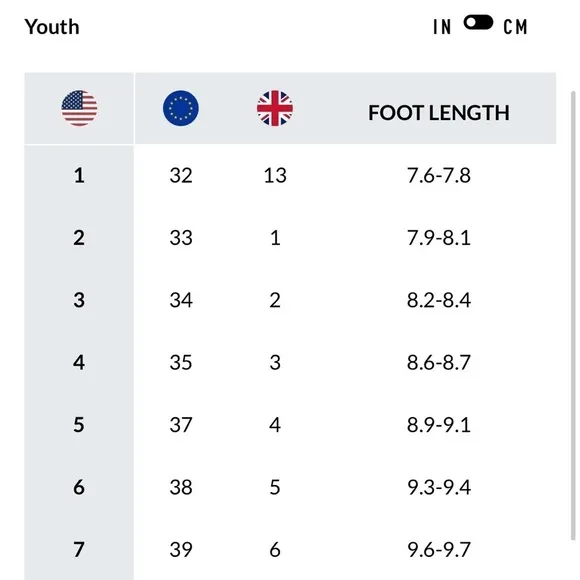
Task: Select US size 4 row
Action: tap(290, 362)
